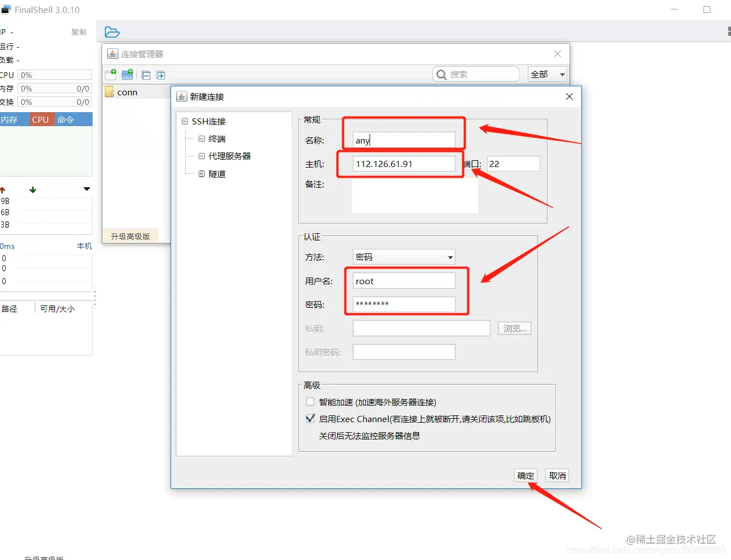
Task: Click the green download arrow icon
Action: click(33, 190)
